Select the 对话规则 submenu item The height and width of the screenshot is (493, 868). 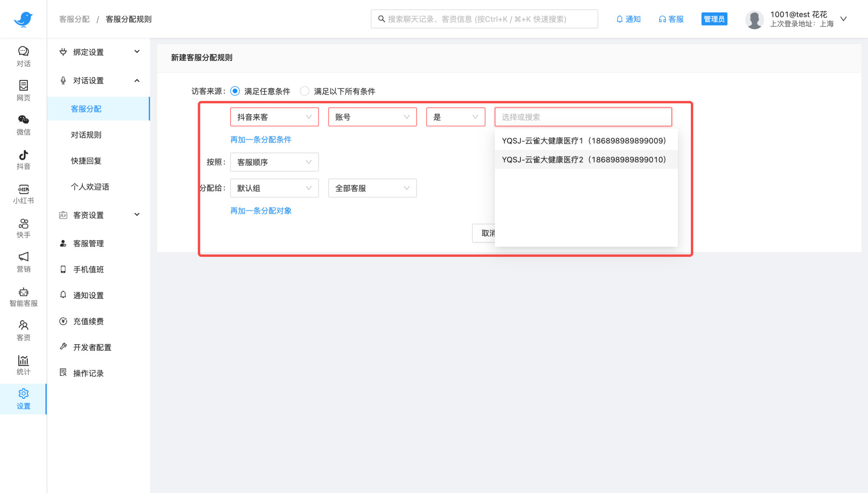(x=99, y=135)
